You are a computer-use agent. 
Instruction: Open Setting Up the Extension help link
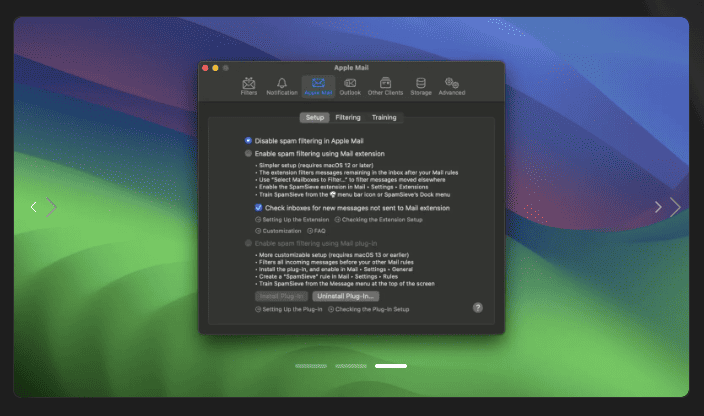(x=292, y=219)
